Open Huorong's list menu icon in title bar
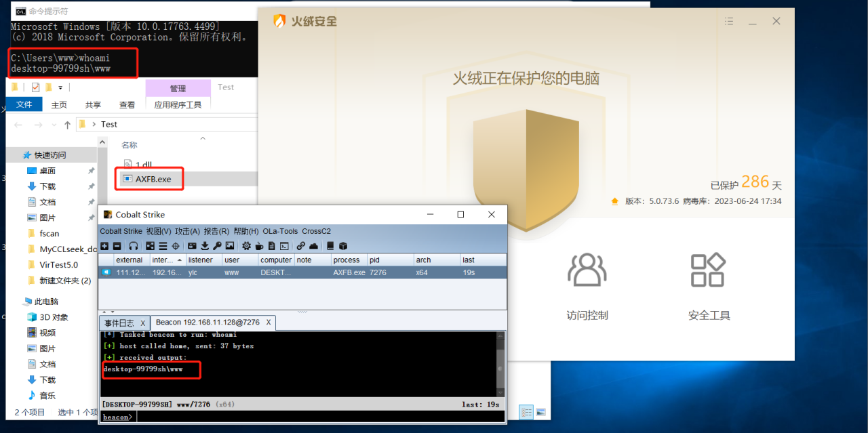Viewport: 868px width, 433px height. [729, 22]
